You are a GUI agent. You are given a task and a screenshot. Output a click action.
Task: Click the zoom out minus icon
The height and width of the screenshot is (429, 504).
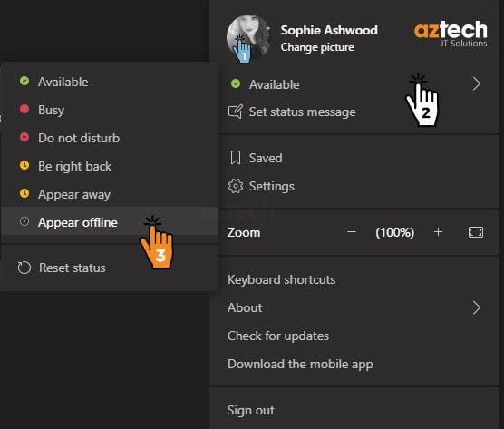click(352, 232)
